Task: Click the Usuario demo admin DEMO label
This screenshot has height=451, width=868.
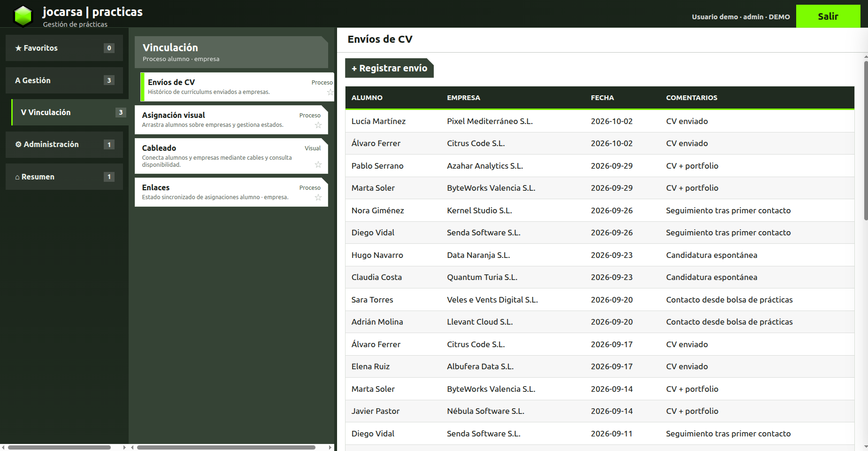Action: 741,17
